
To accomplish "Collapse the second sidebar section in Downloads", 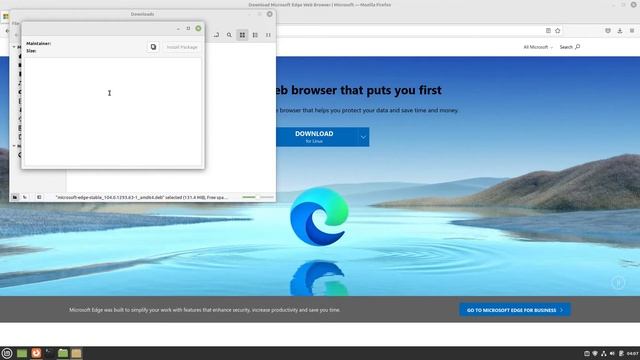I will click(x=14, y=146).
